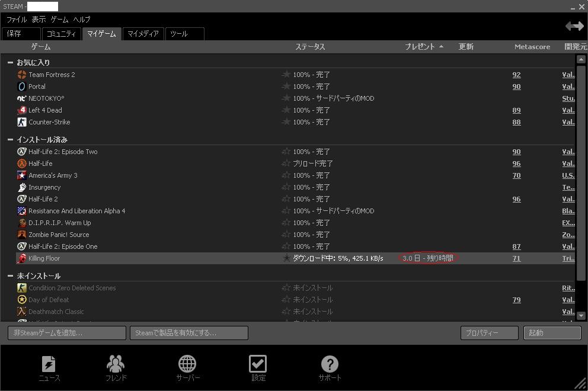The height and width of the screenshot is (391, 588).
Task: Click the Killing Floor game icon
Action: (22, 258)
